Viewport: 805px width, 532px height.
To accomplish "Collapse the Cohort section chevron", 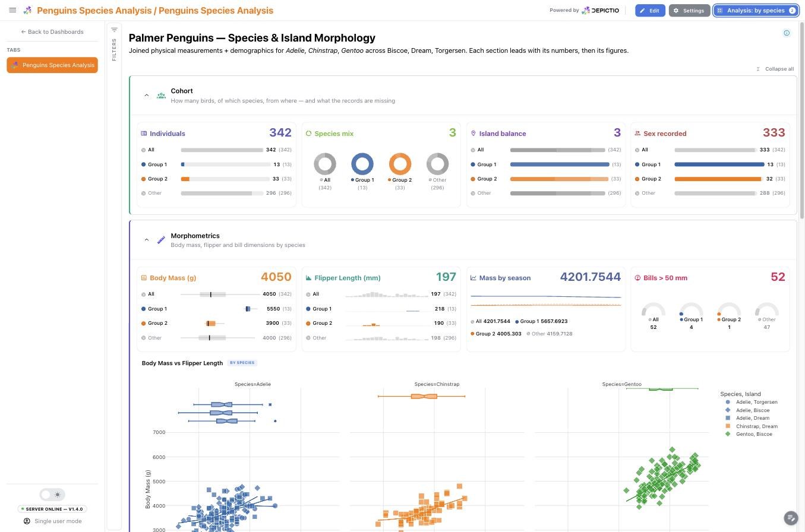I will click(147, 95).
